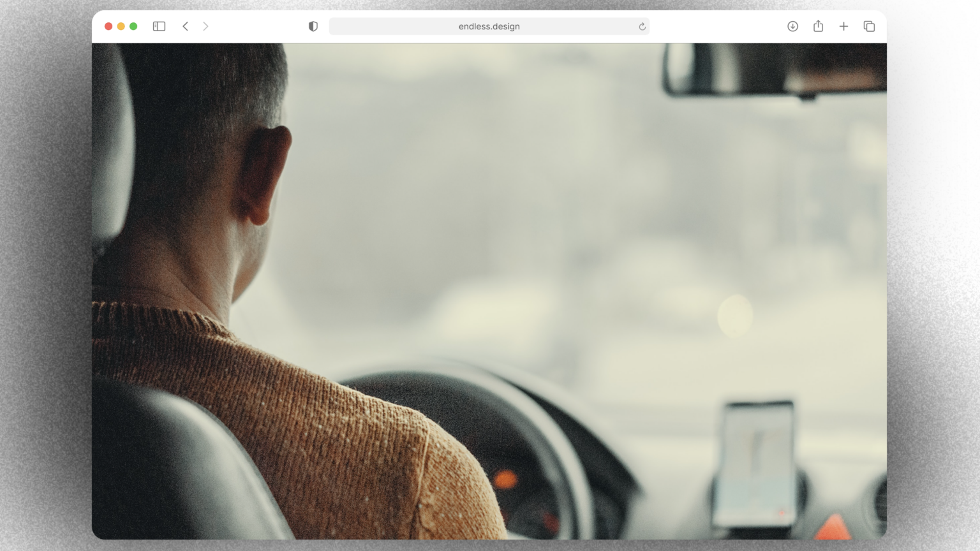Close the Safari window with red button
Screen dimensions: 980x551
coord(108,26)
